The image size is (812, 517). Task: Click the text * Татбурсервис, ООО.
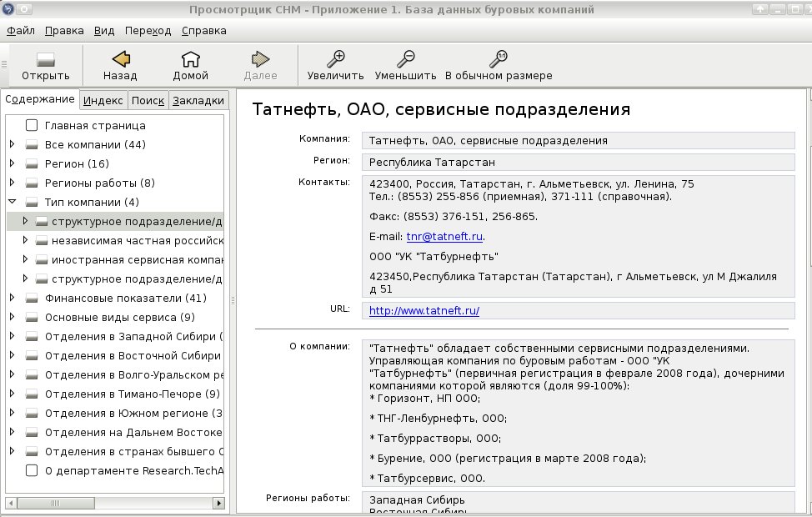coord(427,478)
